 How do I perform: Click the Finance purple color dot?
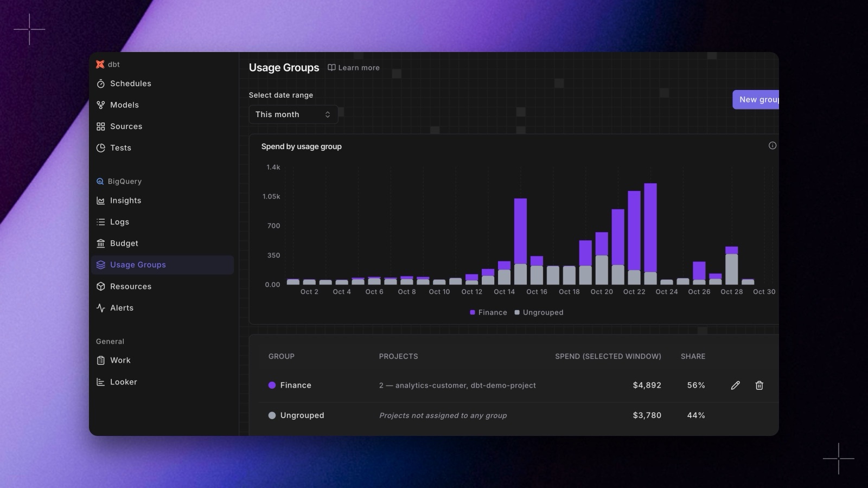click(x=272, y=386)
